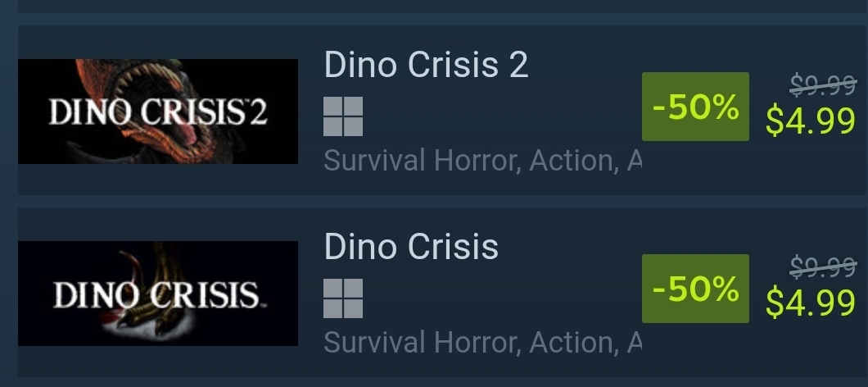Viewport: 868px width, 387px height.
Task: Open the Dino Crisis title link
Action: (411, 247)
